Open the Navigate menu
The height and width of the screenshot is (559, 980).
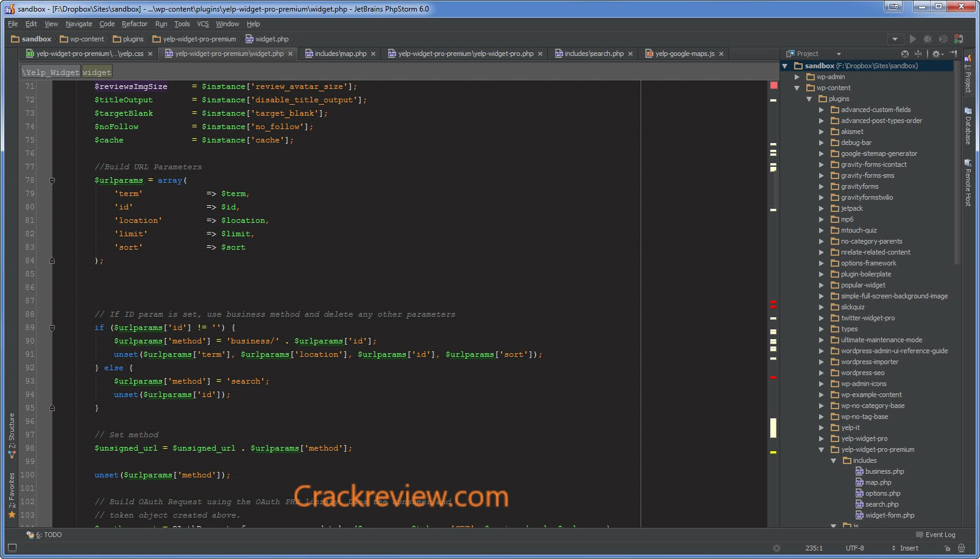tap(79, 24)
